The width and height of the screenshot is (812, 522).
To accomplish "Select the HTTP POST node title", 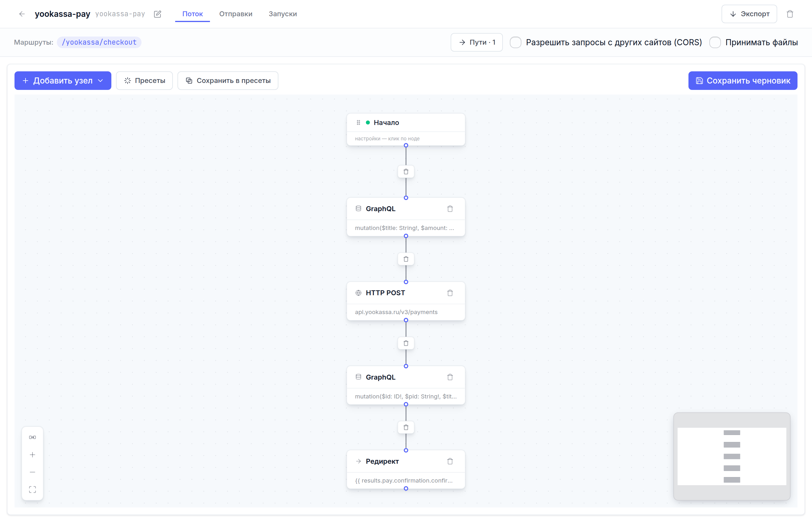I will click(385, 293).
